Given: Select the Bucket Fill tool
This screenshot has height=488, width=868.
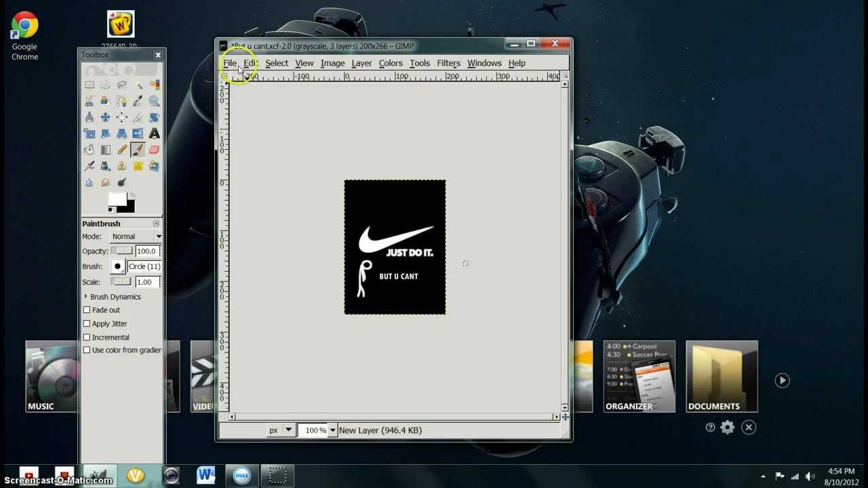Looking at the screenshot, I should coord(90,150).
